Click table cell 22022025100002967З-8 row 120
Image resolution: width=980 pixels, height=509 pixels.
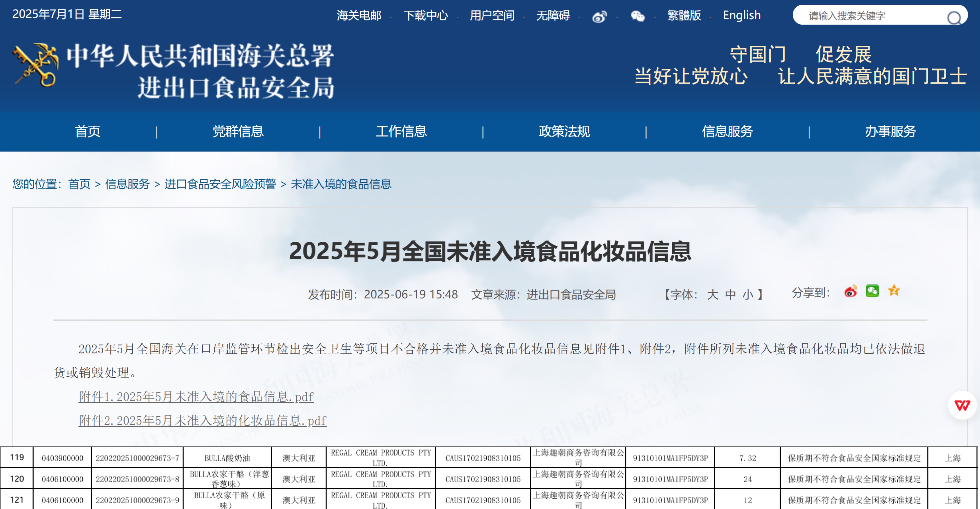coord(137,479)
